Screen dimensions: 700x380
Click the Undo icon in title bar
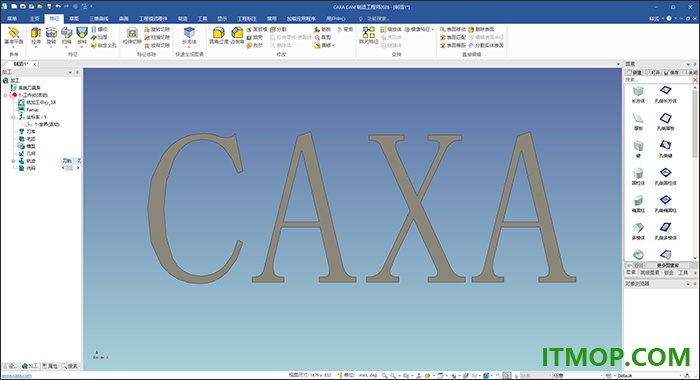tap(58, 7)
